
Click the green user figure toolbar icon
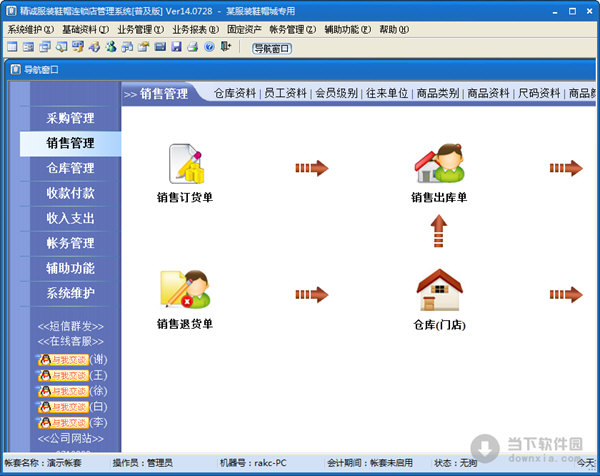pos(111,47)
